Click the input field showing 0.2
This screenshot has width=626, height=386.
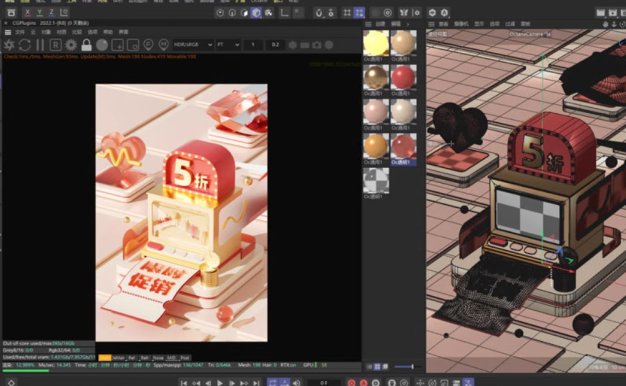tap(275, 45)
